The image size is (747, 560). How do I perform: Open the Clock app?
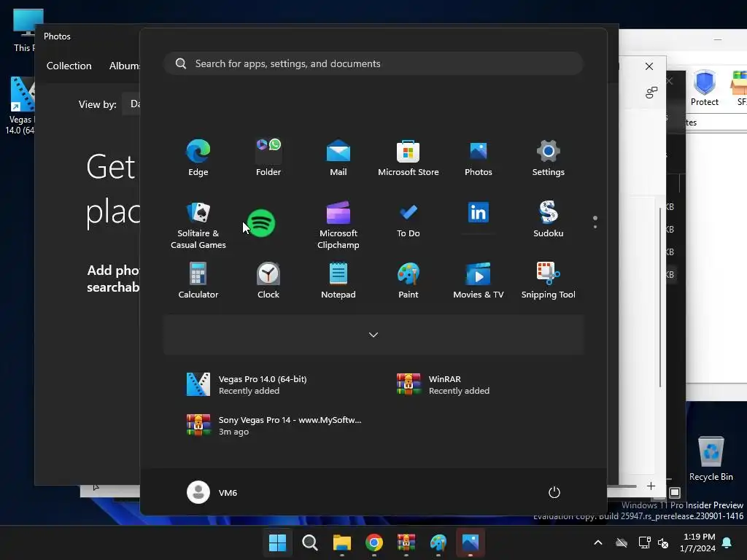point(268,281)
